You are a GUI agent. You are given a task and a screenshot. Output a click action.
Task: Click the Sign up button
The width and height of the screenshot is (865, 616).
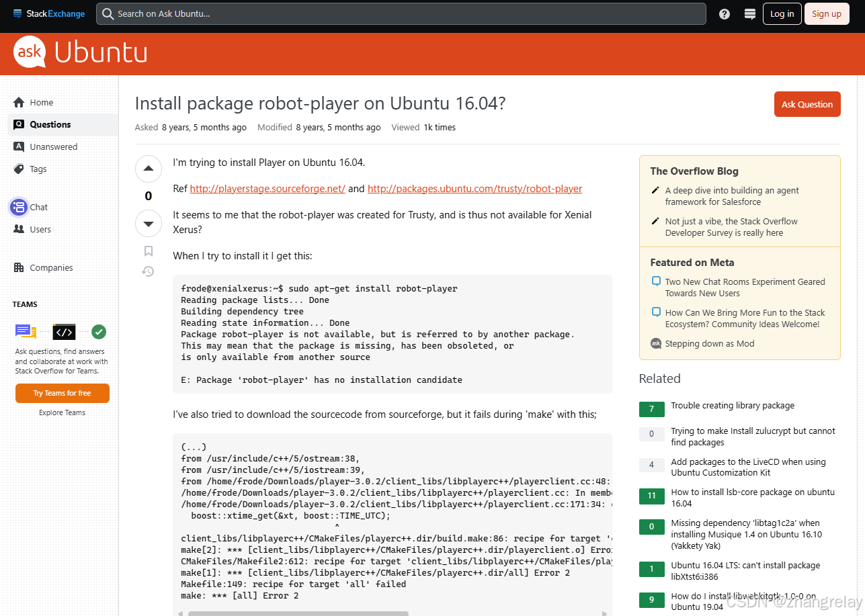point(826,13)
